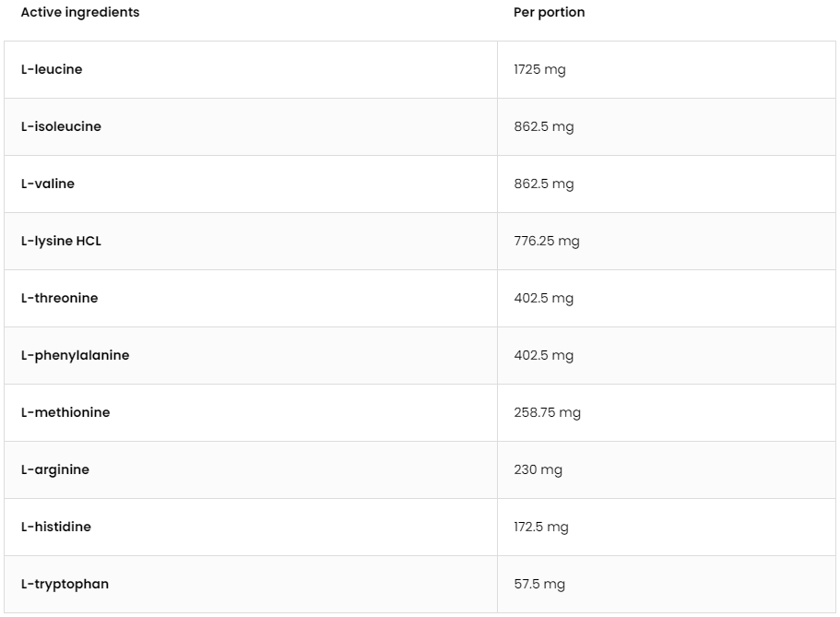The image size is (840, 617).
Task: Click the 1725 mg value
Action: (x=539, y=70)
